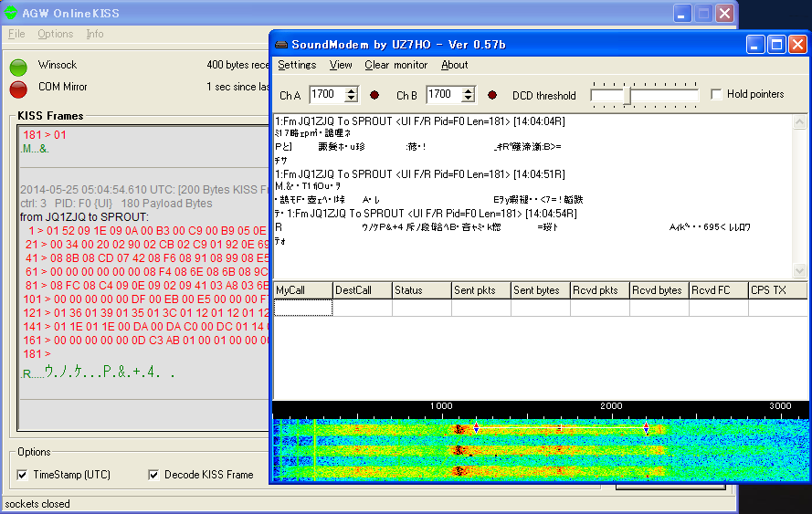The image size is (812, 514).
Task: Click the waterfall spectrum display
Action: pyautogui.click(x=540, y=450)
